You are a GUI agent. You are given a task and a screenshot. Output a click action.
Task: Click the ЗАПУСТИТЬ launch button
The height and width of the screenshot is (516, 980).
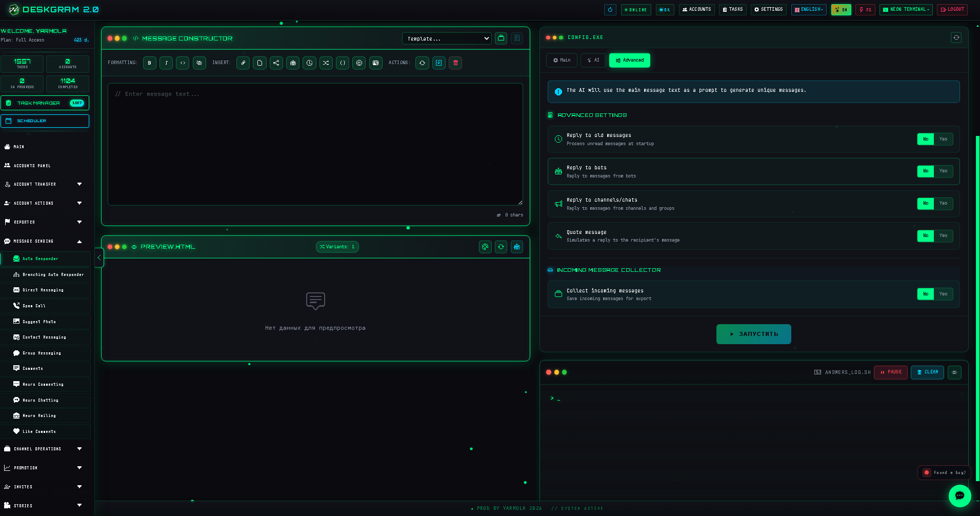pyautogui.click(x=753, y=334)
